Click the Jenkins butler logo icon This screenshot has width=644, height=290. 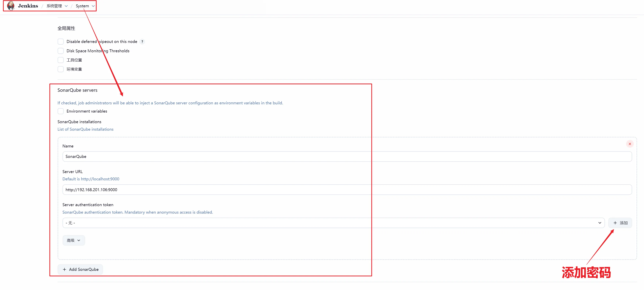pyautogui.click(x=10, y=6)
